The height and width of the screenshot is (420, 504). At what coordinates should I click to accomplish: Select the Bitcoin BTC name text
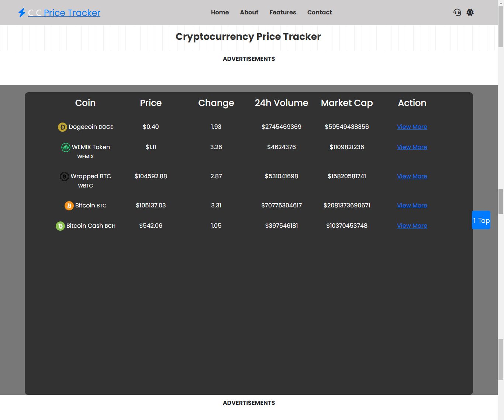click(x=91, y=205)
